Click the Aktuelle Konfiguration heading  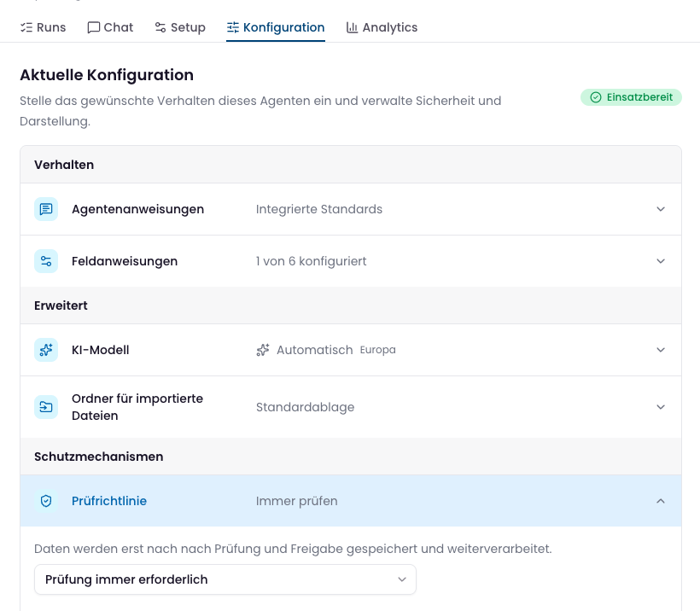(107, 75)
